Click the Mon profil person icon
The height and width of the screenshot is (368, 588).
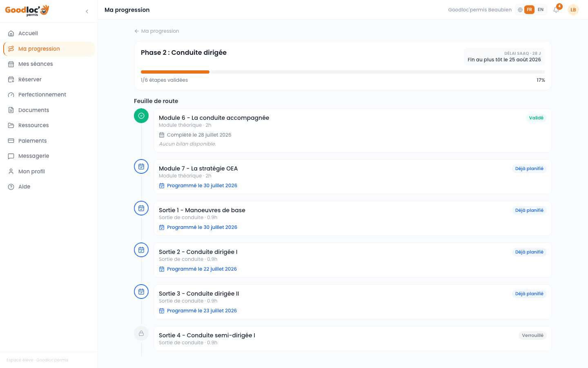coord(11,171)
